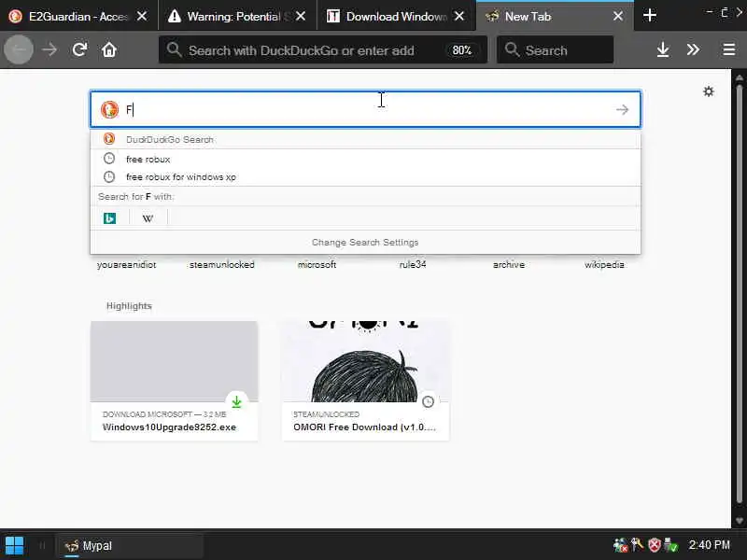Image resolution: width=747 pixels, height=560 pixels.
Task: Click the Highlights section heading
Action: [x=129, y=306]
